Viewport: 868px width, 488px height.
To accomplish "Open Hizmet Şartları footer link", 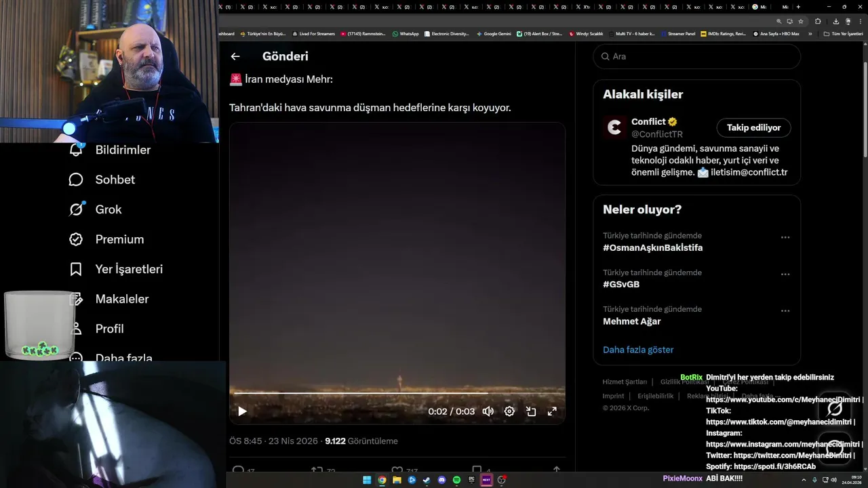I will tap(625, 382).
